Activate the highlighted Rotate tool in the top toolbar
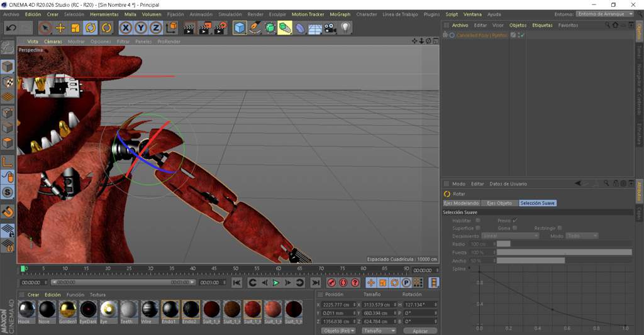 (91, 28)
